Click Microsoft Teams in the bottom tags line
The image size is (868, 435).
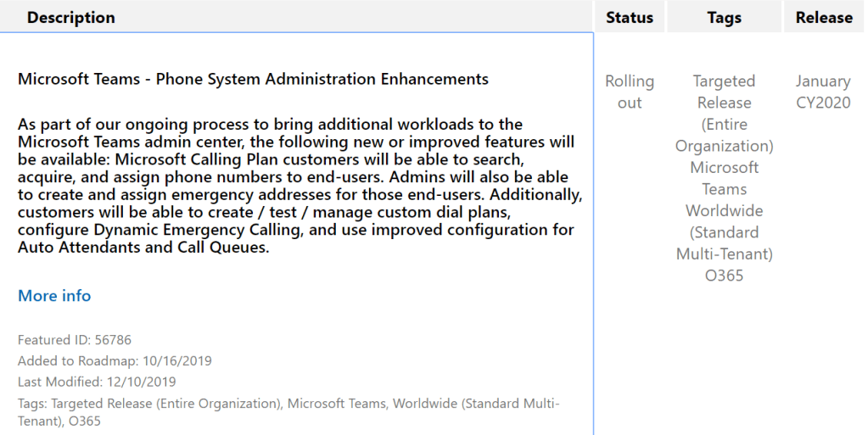(334, 404)
